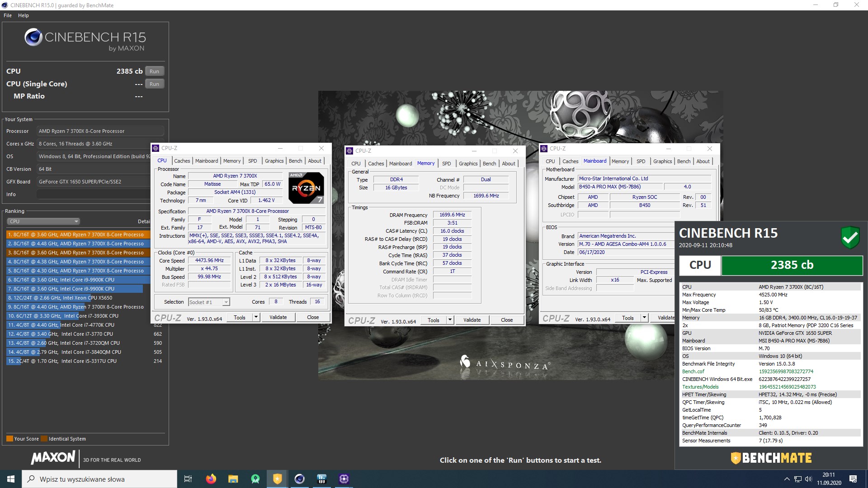
Task: Open the taskbar app next to Cinebench
Action: click(x=322, y=479)
